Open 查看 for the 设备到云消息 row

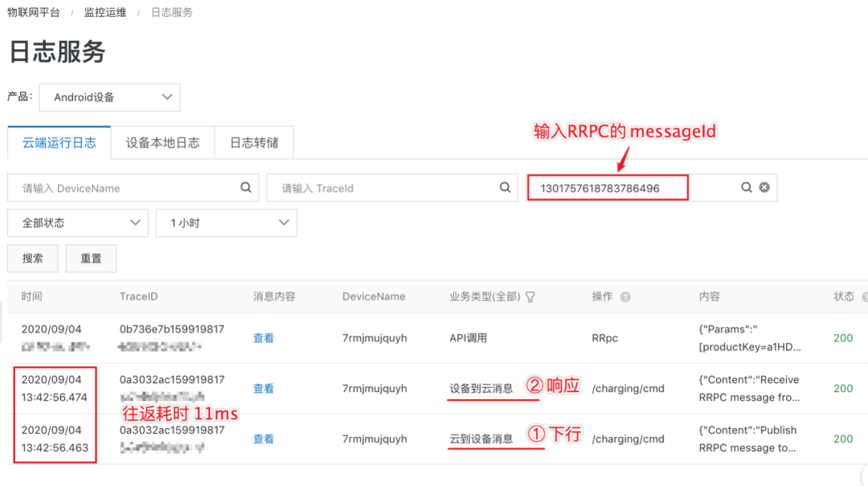coord(264,388)
